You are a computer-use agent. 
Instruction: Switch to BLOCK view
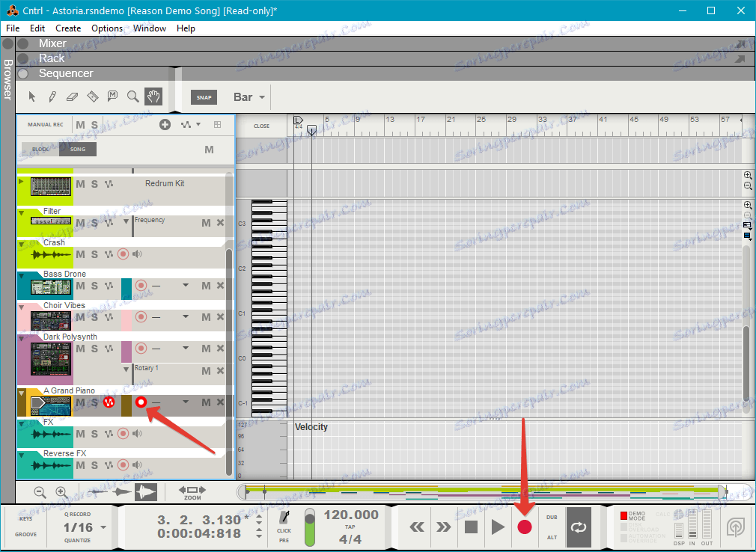tap(40, 150)
